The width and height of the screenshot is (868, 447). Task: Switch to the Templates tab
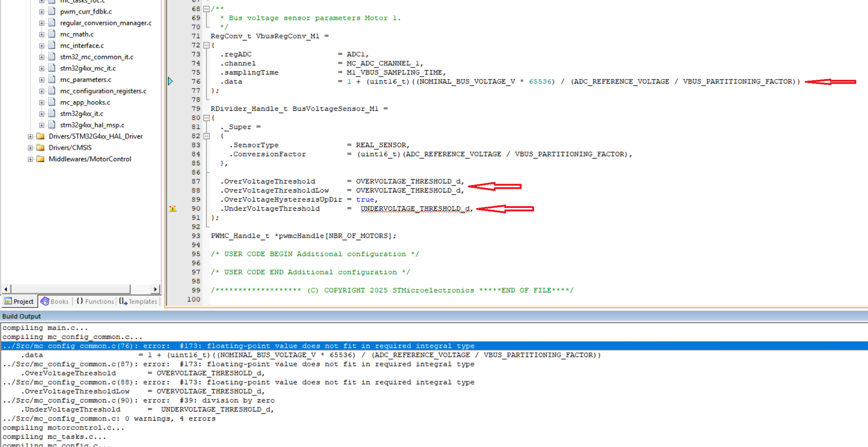(x=138, y=301)
